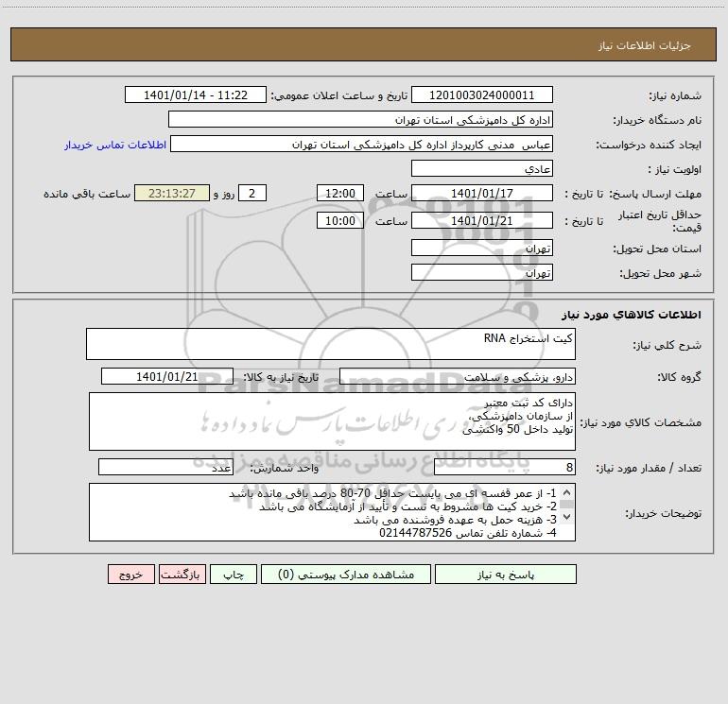Click the گروه کالا field

[458, 376]
